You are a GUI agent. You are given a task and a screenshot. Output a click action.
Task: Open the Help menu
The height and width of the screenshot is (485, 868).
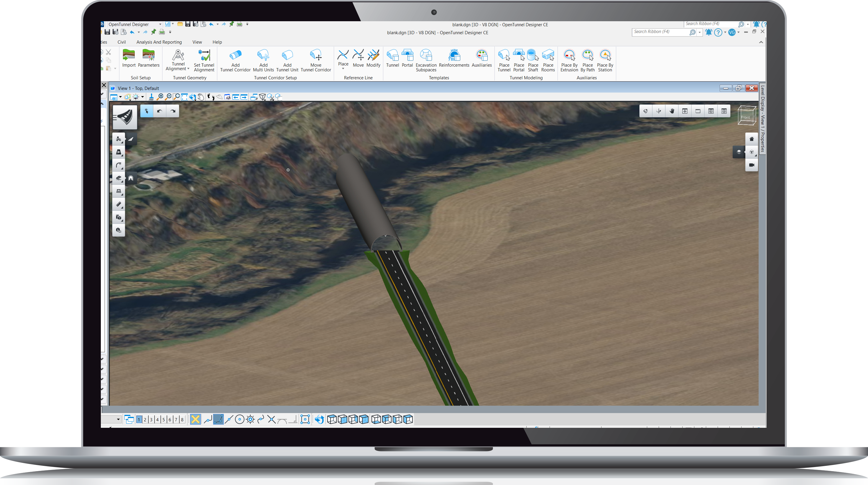coord(217,42)
